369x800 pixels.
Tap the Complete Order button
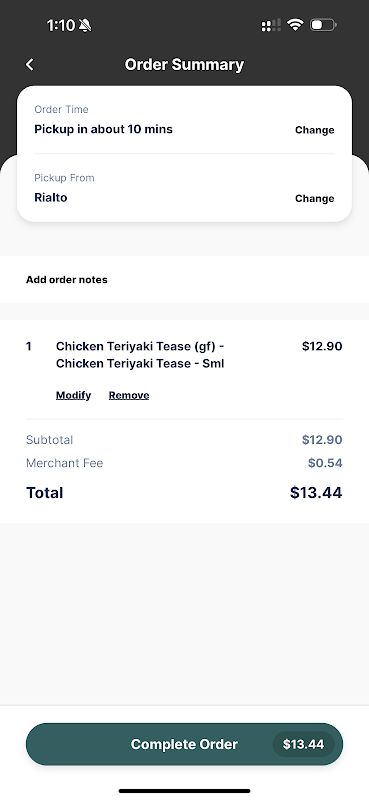coord(184,744)
